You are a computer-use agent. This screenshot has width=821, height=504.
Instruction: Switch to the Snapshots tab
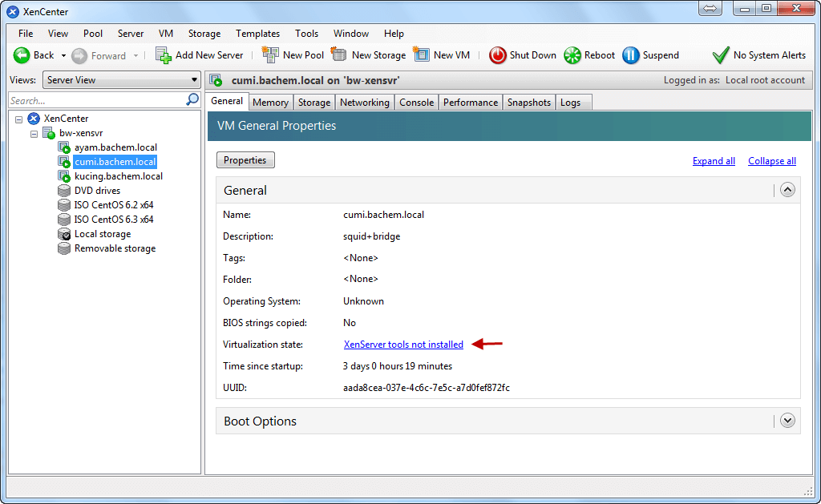(x=529, y=103)
